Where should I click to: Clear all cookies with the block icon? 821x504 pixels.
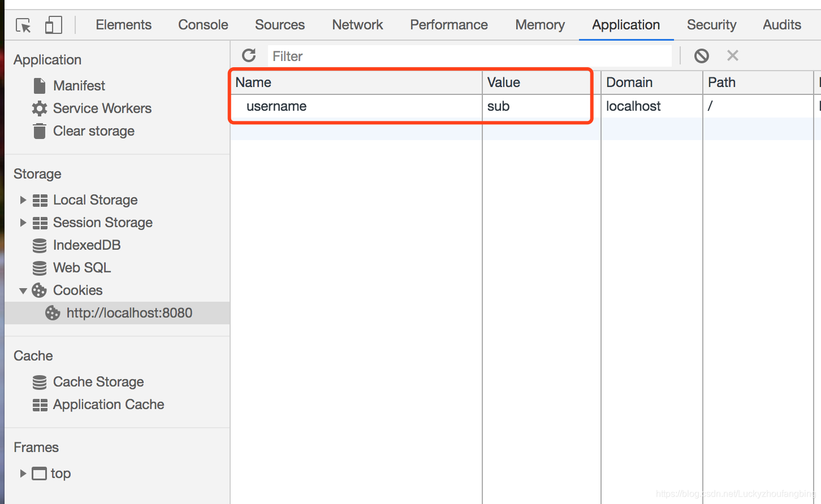tap(702, 55)
